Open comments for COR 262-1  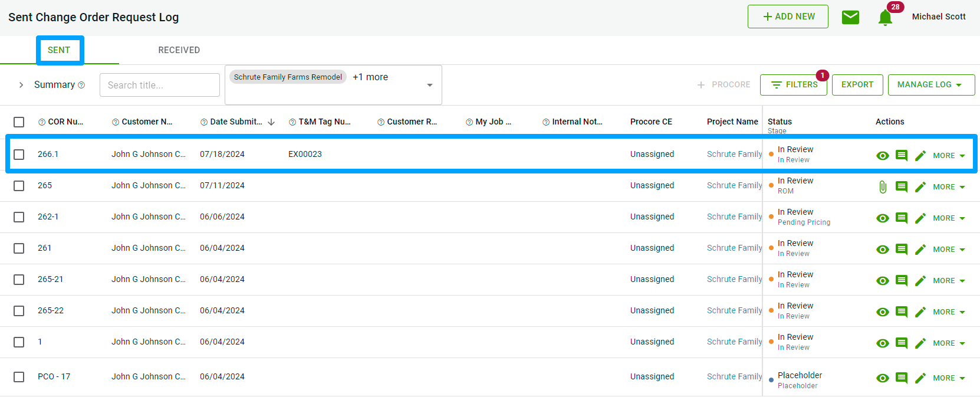(901, 218)
